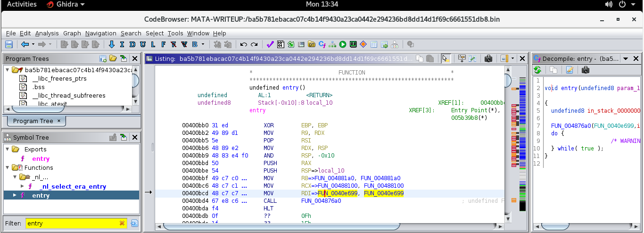Select the .bss tree item
644x233 pixels.
[x=38, y=87]
